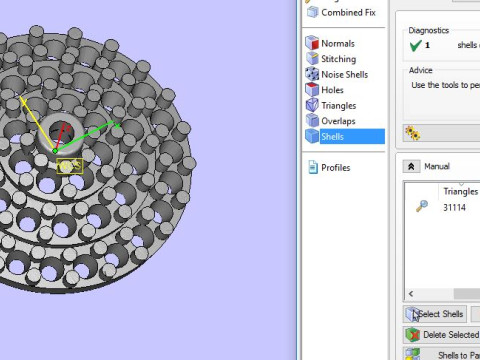Viewport: 480px width, 360px height.
Task: Collapse the Manual section
Action: click(x=411, y=166)
